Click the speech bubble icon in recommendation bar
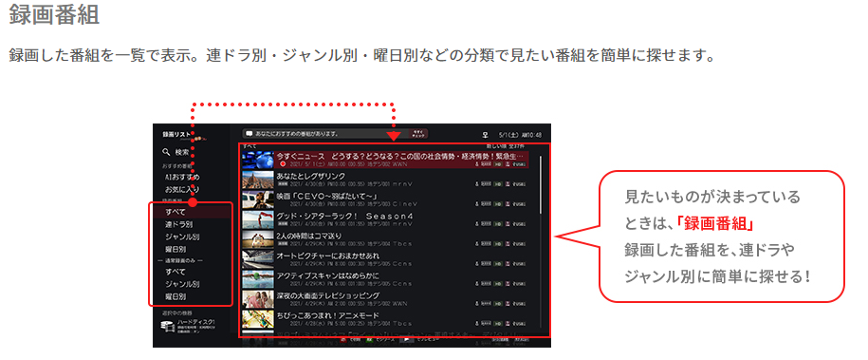This screenshot has height=360, width=868. click(249, 134)
